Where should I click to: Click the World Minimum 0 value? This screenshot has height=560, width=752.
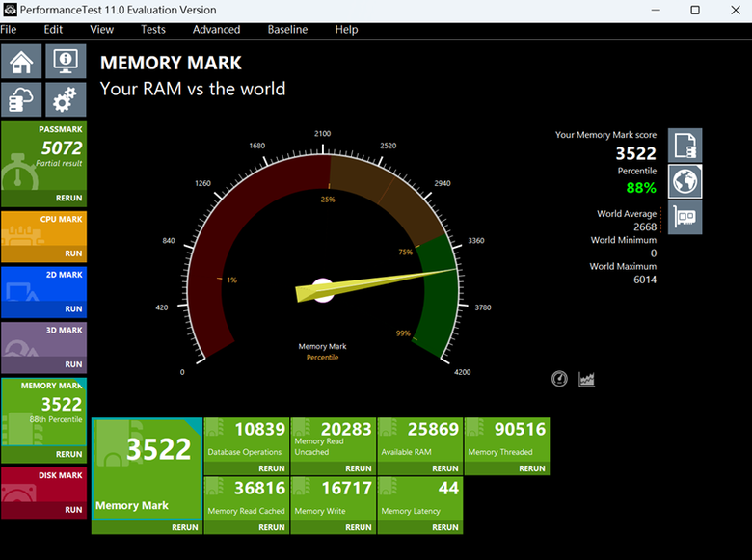click(x=654, y=253)
